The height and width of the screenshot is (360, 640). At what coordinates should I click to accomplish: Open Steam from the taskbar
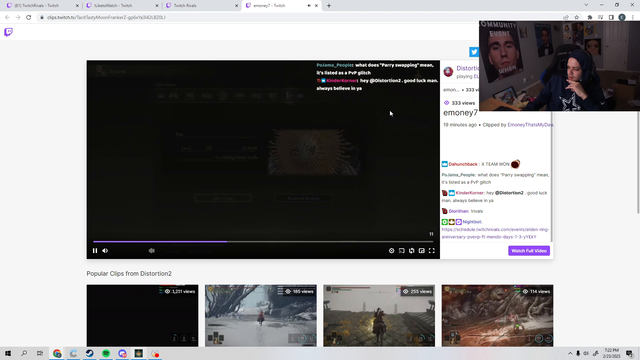89,353
